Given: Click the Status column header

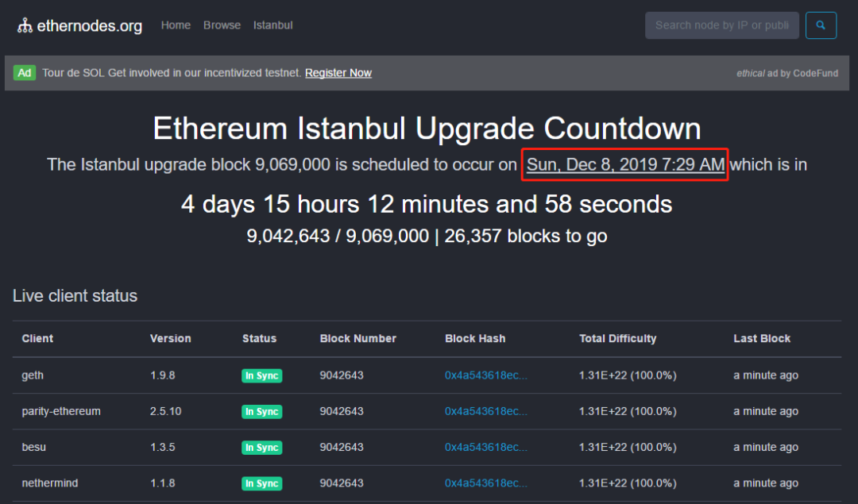Looking at the screenshot, I should [x=259, y=338].
